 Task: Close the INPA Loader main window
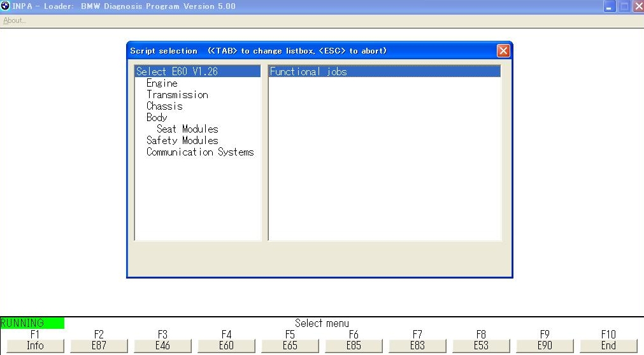coord(638,6)
